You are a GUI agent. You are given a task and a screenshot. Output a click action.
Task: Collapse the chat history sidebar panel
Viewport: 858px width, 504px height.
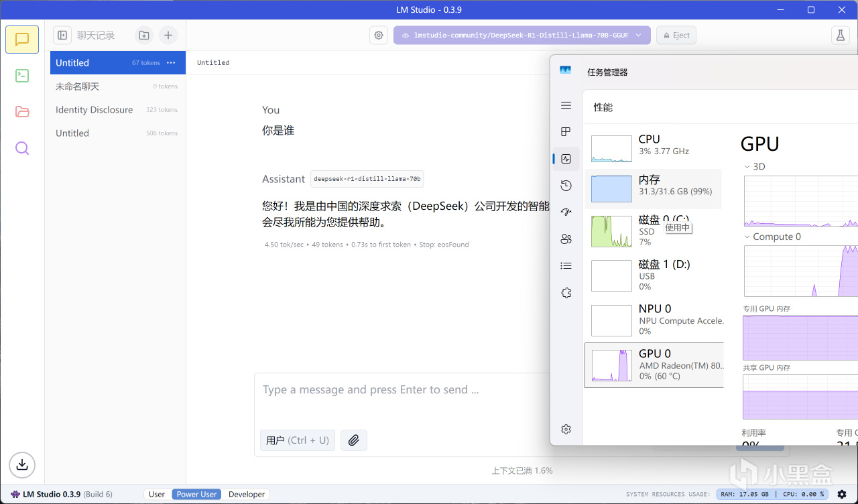pyautogui.click(x=62, y=36)
